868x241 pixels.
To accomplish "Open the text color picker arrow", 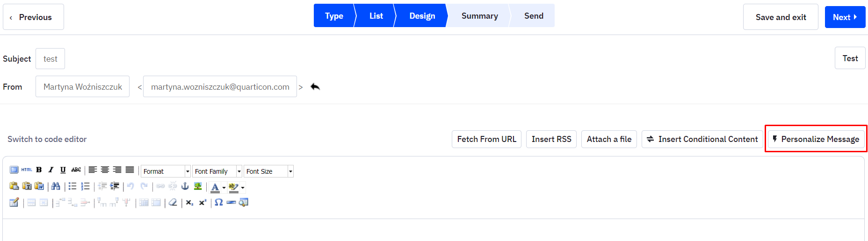I will [x=224, y=187].
